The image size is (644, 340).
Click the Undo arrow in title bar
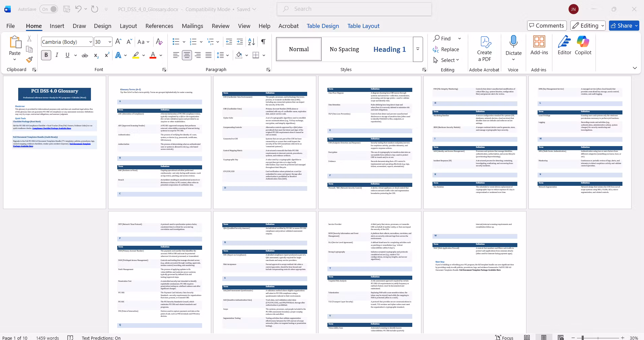click(78, 9)
